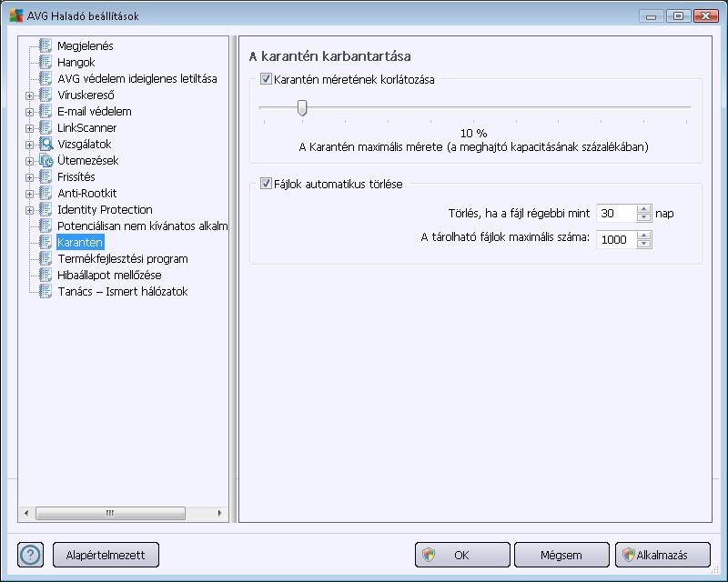This screenshot has width=728, height=582.
Task: Increase maximum file count with up arrow
Action: (643, 235)
